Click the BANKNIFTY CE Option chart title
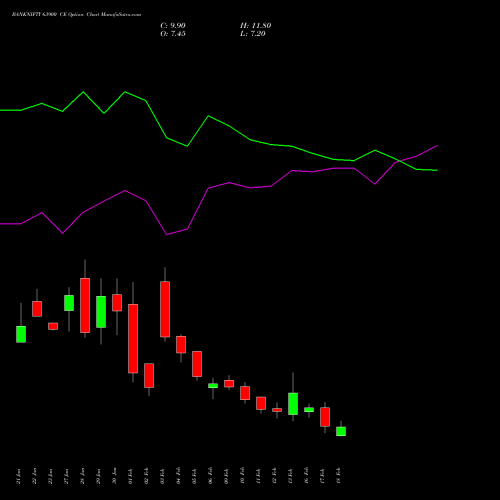The height and width of the screenshot is (500, 500). (x=76, y=15)
